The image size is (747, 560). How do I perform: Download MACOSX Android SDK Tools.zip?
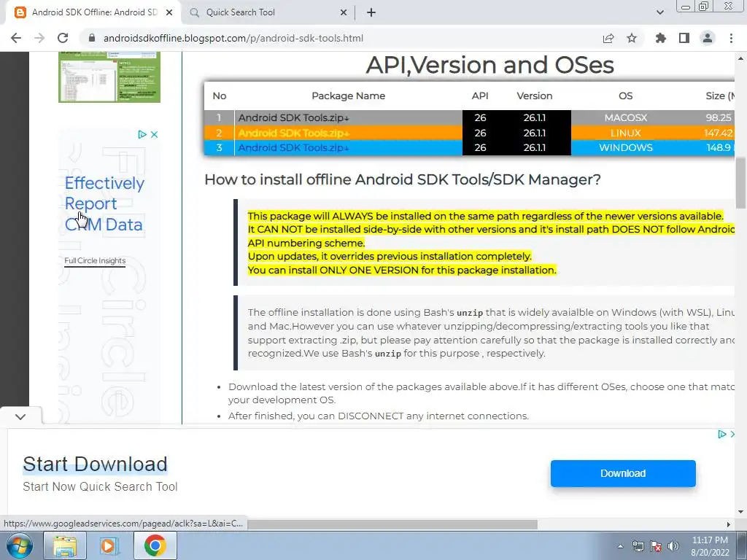point(293,117)
